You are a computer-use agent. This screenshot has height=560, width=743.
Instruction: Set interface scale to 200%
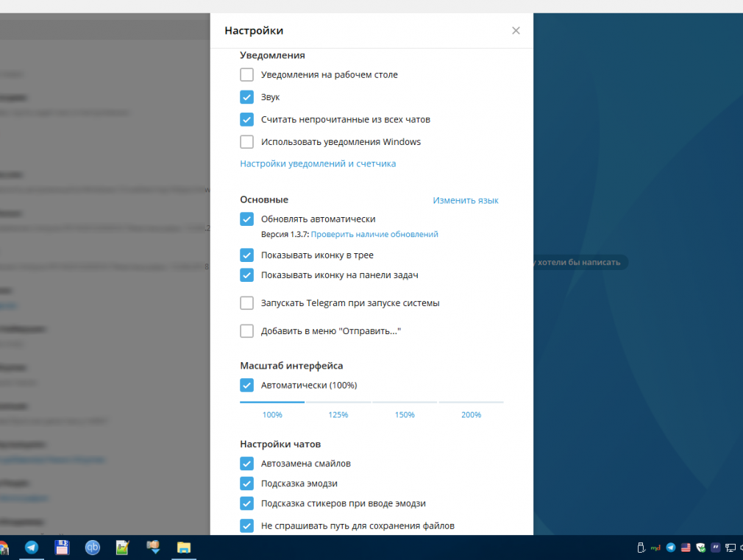pyautogui.click(x=471, y=414)
